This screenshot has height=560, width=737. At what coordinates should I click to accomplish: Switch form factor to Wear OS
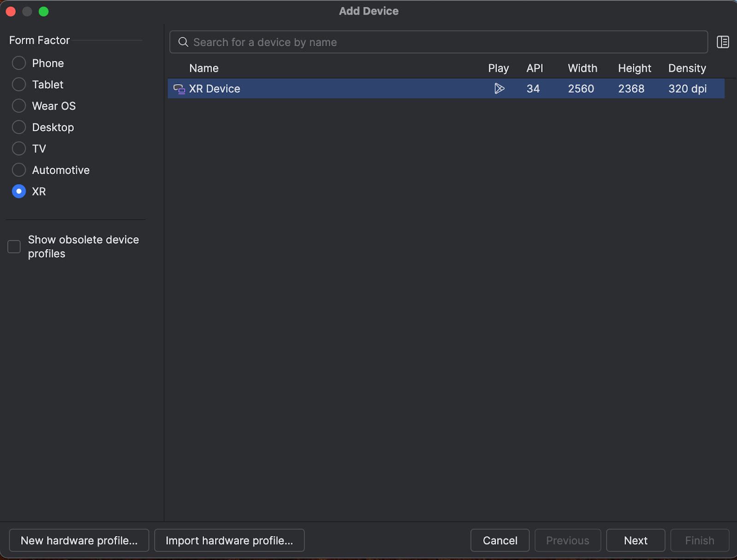point(19,106)
